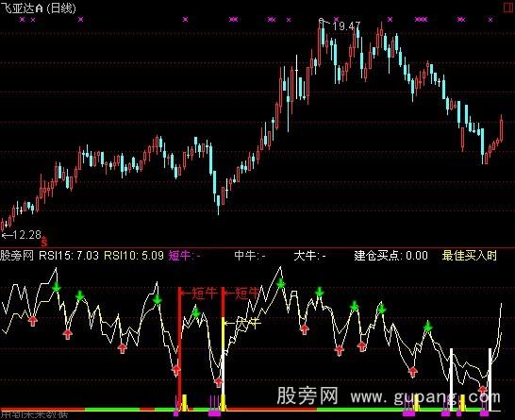
Task: Select the RSI10: 5.09 indicator value
Action: click(134, 256)
